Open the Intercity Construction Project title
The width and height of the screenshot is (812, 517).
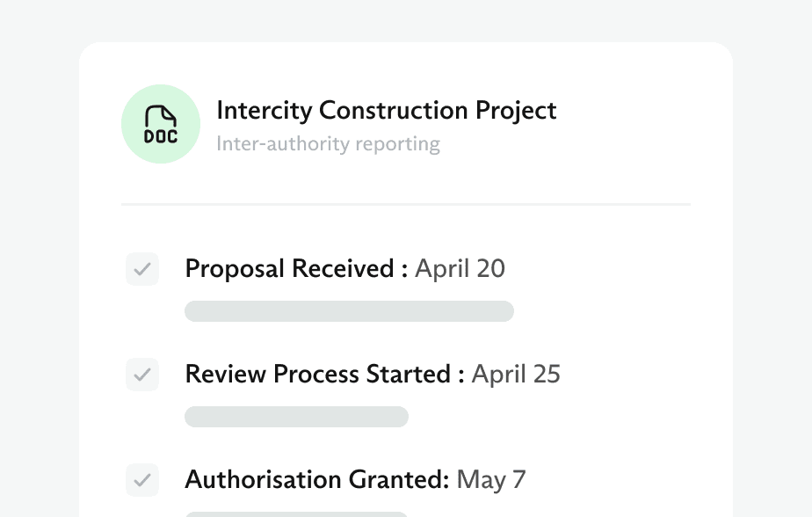pos(387,111)
